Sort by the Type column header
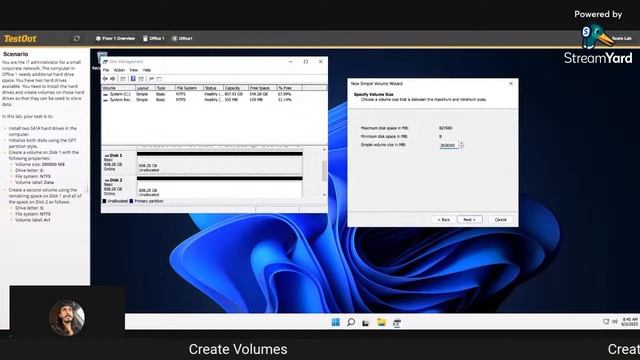This screenshot has width=640, height=360. [x=165, y=88]
